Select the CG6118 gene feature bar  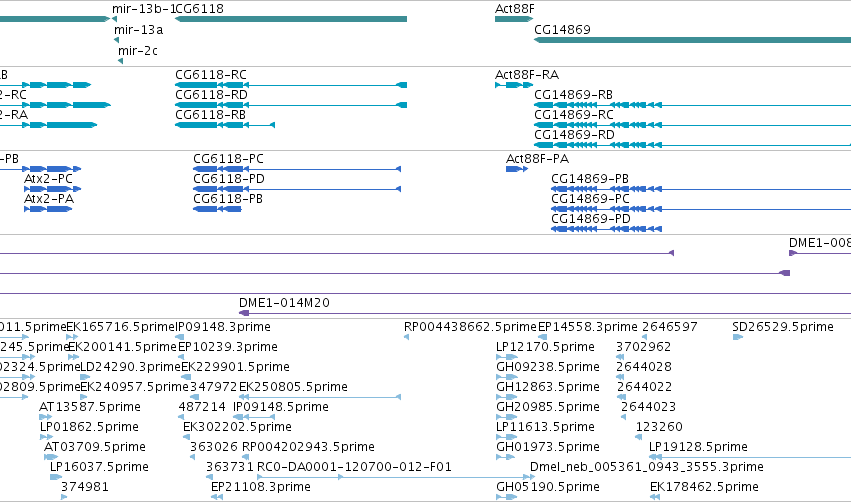coord(291,19)
